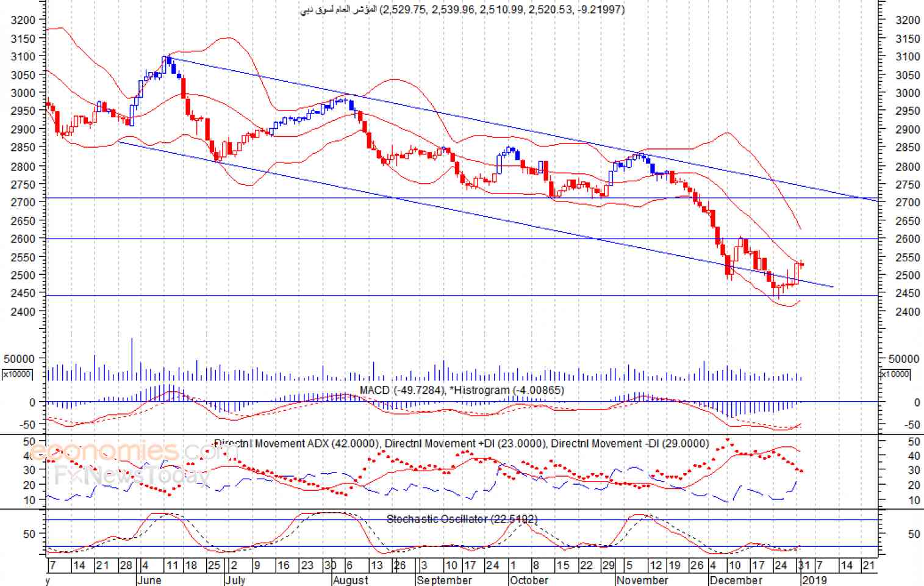Click the 3100 price level on left axis
Image resolution: width=924 pixels, height=586 pixels.
click(23, 56)
